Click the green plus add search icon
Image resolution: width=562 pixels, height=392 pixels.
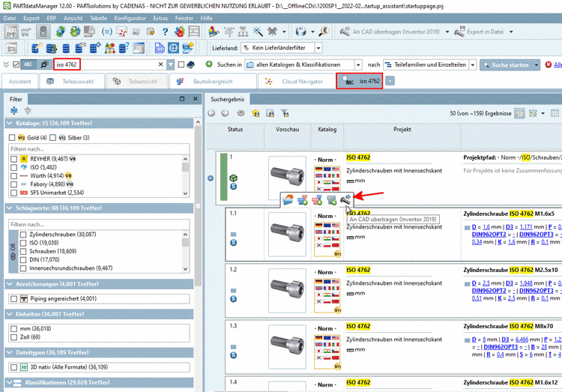point(209,64)
